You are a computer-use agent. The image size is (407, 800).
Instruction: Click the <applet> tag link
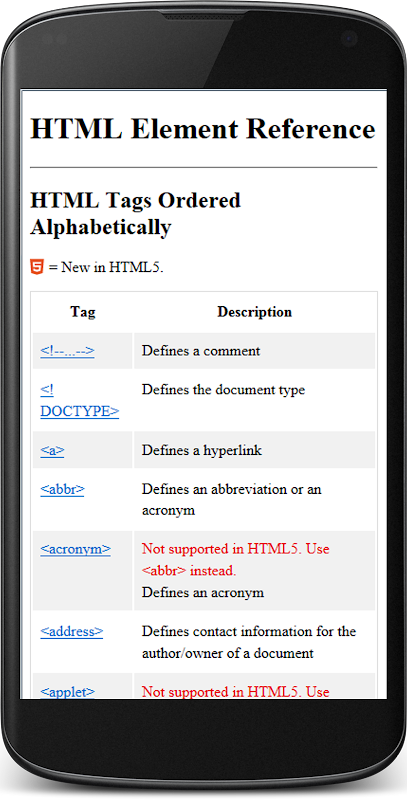[x=67, y=692]
